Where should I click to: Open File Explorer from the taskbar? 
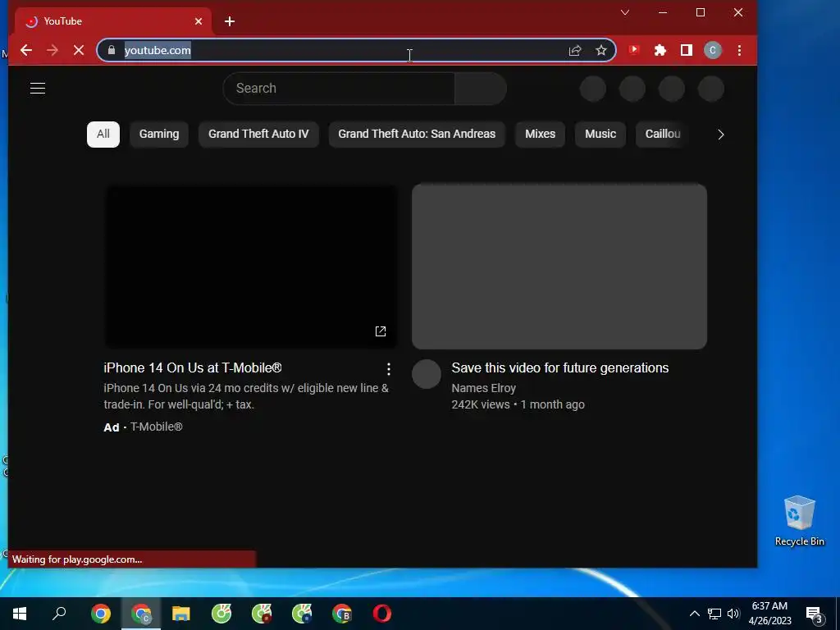181,614
